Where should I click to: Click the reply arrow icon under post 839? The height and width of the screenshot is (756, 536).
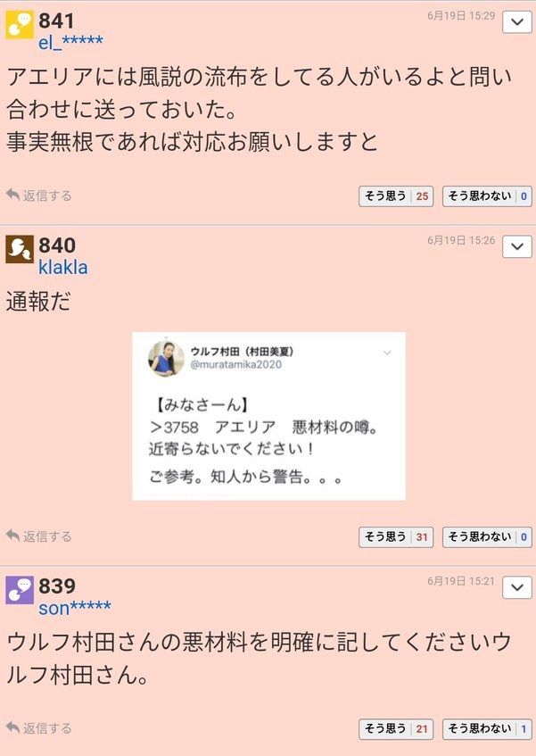[13, 727]
